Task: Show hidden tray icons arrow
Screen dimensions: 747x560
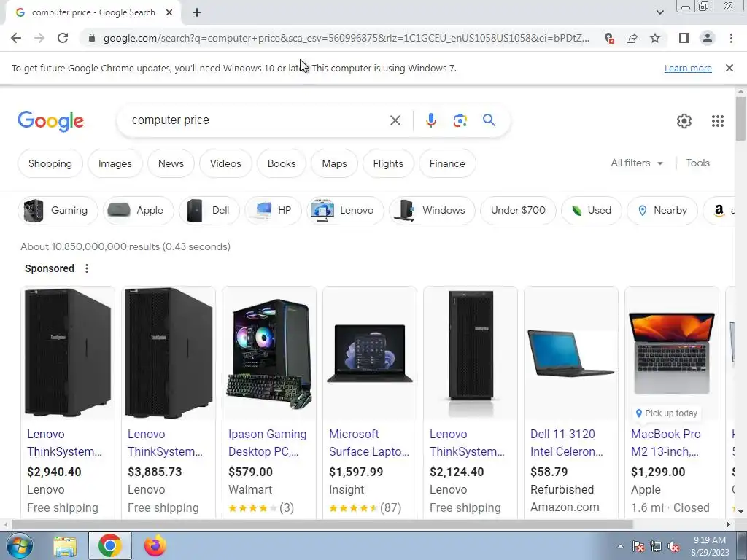Action: coord(620,546)
